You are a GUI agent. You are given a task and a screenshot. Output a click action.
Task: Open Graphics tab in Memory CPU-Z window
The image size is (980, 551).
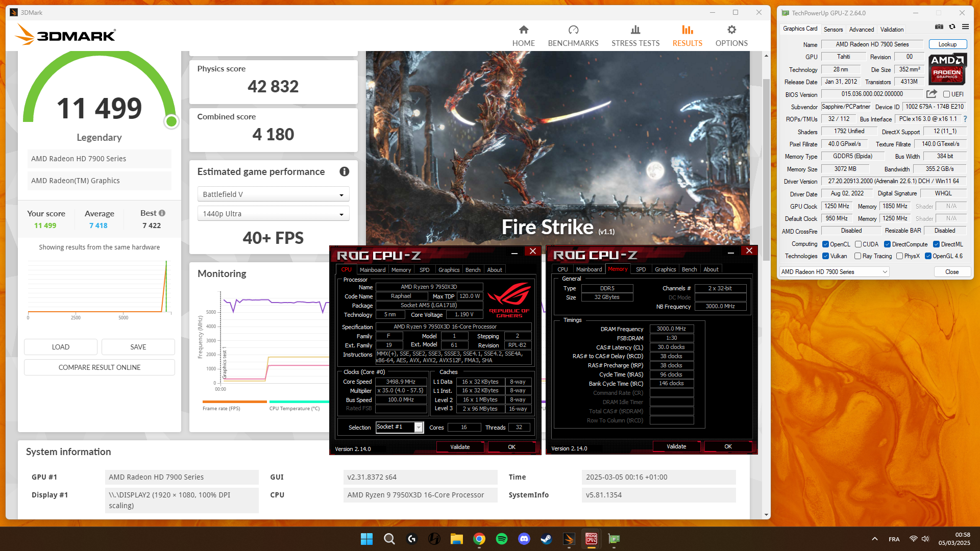665,269
